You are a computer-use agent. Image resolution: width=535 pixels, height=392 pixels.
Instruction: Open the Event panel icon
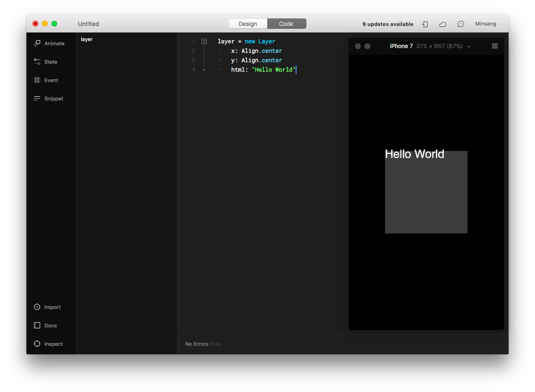[x=37, y=80]
